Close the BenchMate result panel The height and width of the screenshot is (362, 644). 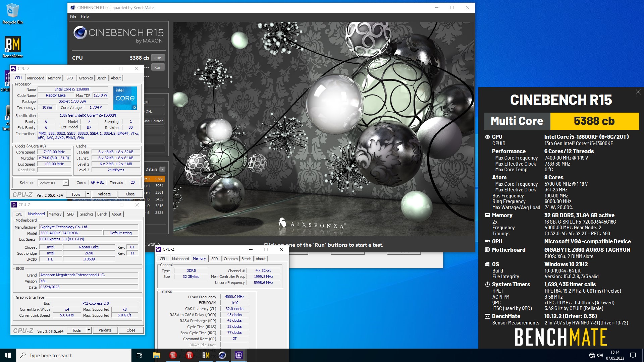[x=638, y=92]
